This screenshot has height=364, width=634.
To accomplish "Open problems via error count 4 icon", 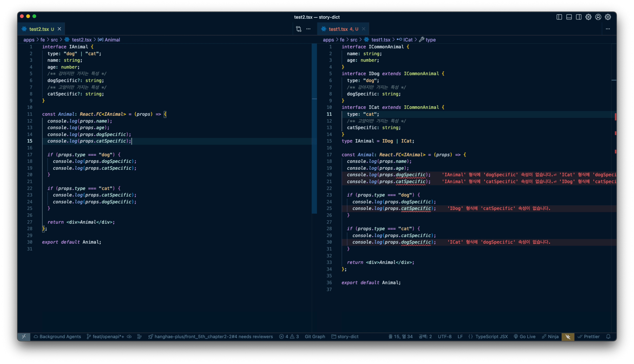I will (284, 337).
